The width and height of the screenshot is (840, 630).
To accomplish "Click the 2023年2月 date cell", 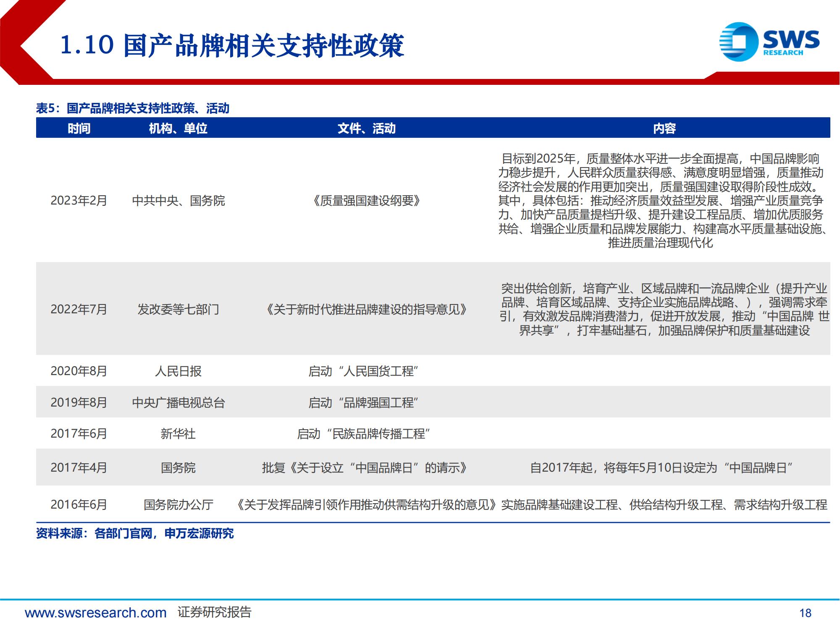I will tap(79, 201).
